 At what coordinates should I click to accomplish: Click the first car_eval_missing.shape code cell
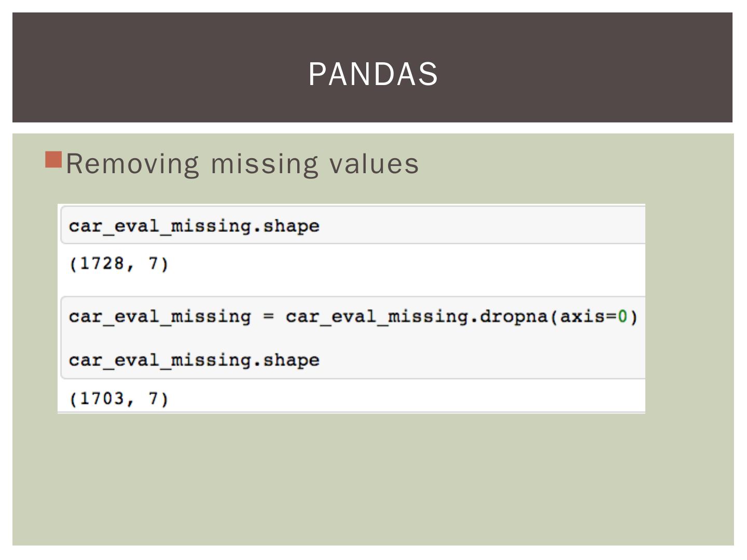pyautogui.click(x=194, y=226)
